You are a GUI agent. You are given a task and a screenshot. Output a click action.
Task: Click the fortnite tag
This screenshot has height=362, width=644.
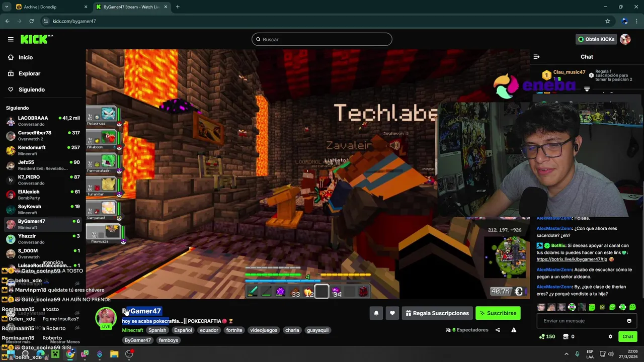click(x=234, y=330)
